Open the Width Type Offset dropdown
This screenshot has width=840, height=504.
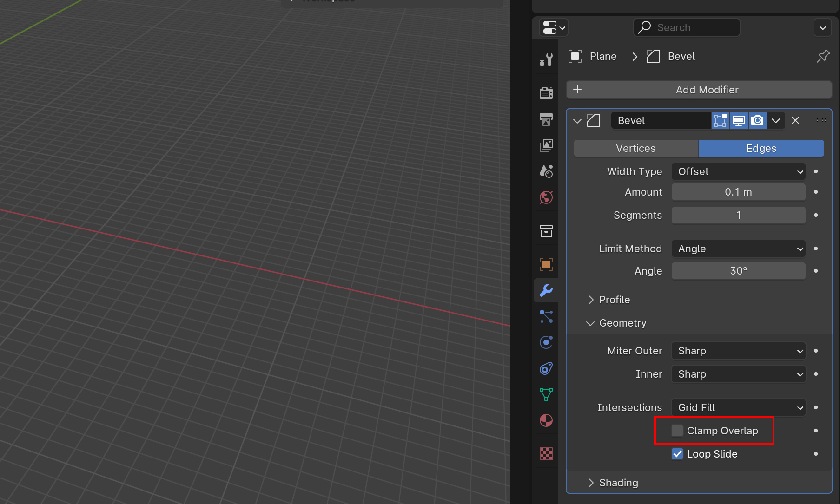[738, 171]
